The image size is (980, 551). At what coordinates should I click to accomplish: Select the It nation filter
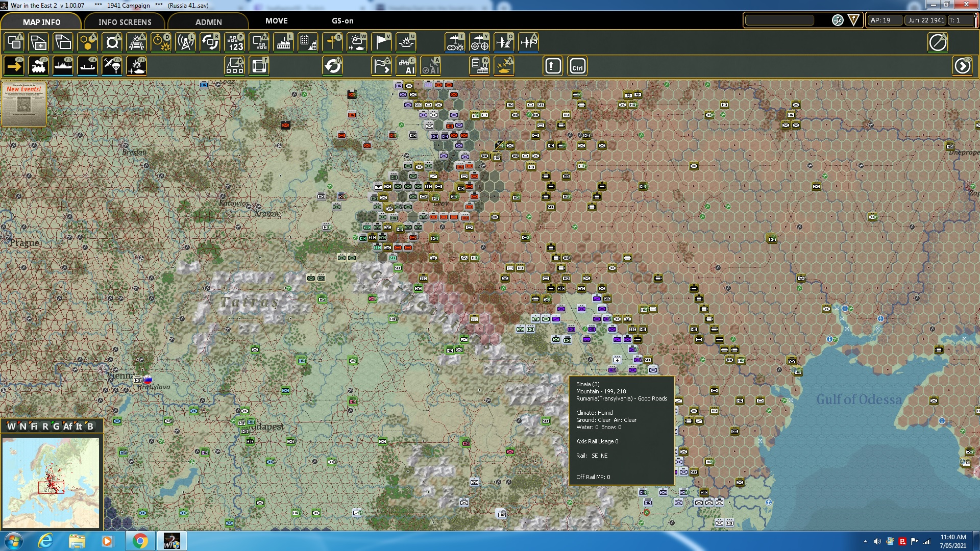[x=79, y=426]
